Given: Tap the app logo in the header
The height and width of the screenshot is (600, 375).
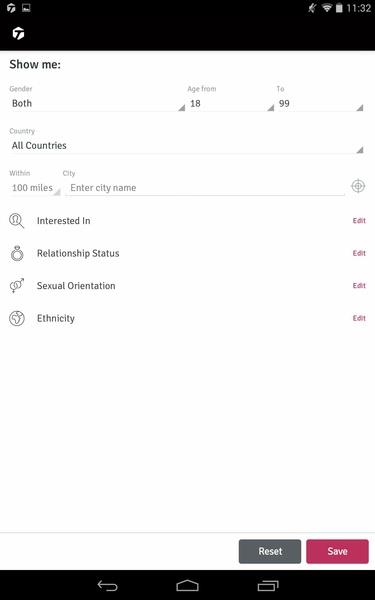Looking at the screenshot, I should (18, 34).
